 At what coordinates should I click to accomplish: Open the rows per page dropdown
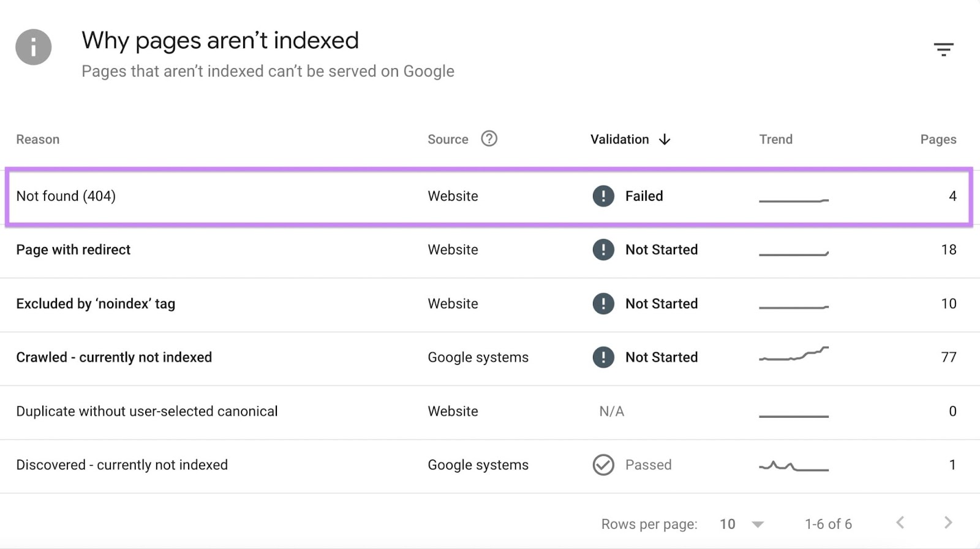pos(757,524)
